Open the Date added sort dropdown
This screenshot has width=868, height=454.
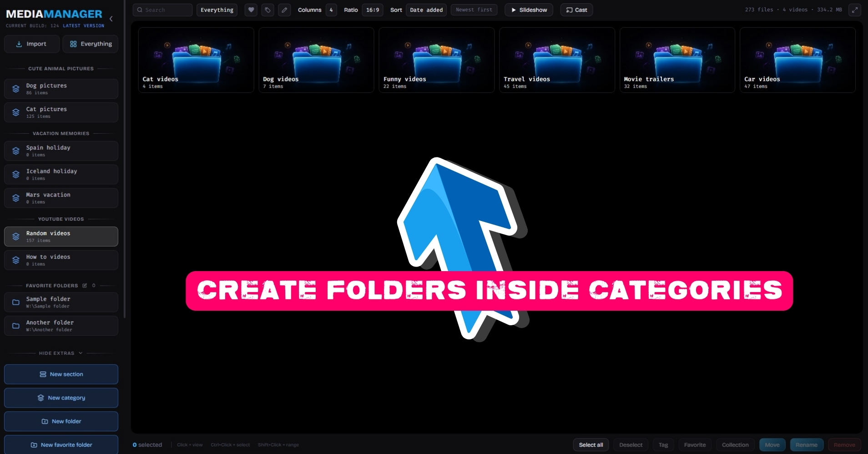coord(426,10)
